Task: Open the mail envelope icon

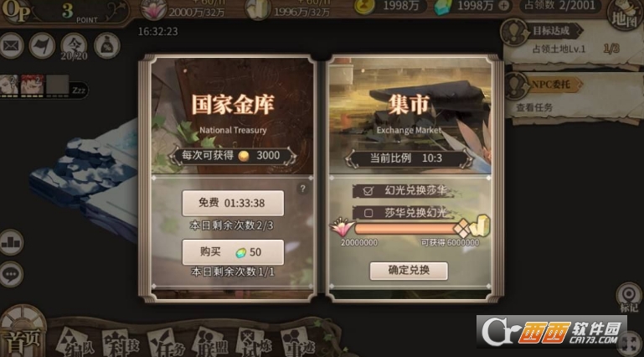Action: click(x=11, y=45)
